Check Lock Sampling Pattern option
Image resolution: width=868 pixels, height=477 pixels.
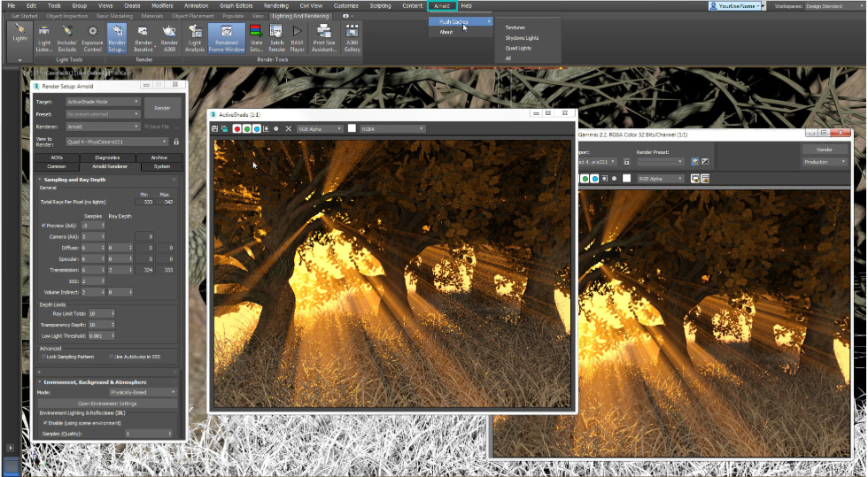(43, 357)
